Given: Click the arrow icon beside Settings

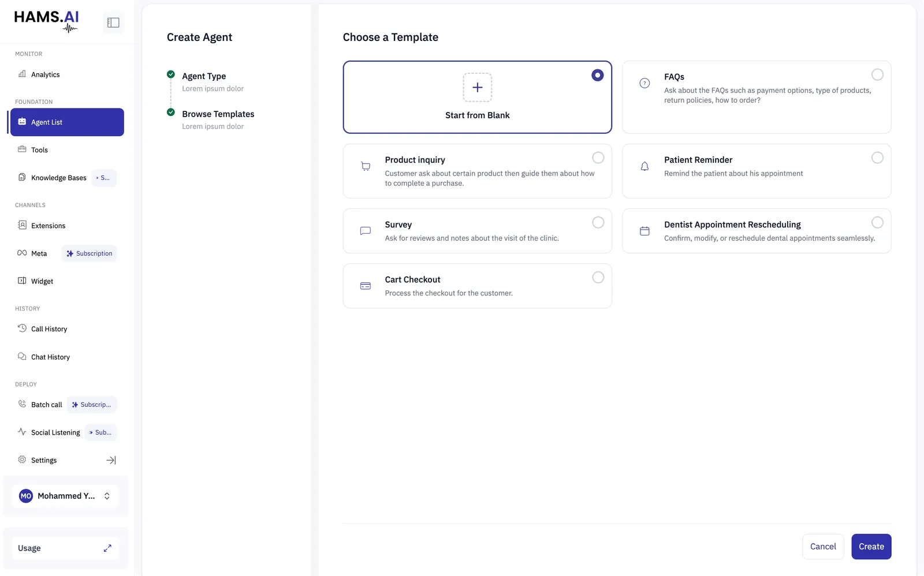Looking at the screenshot, I should coord(111,460).
